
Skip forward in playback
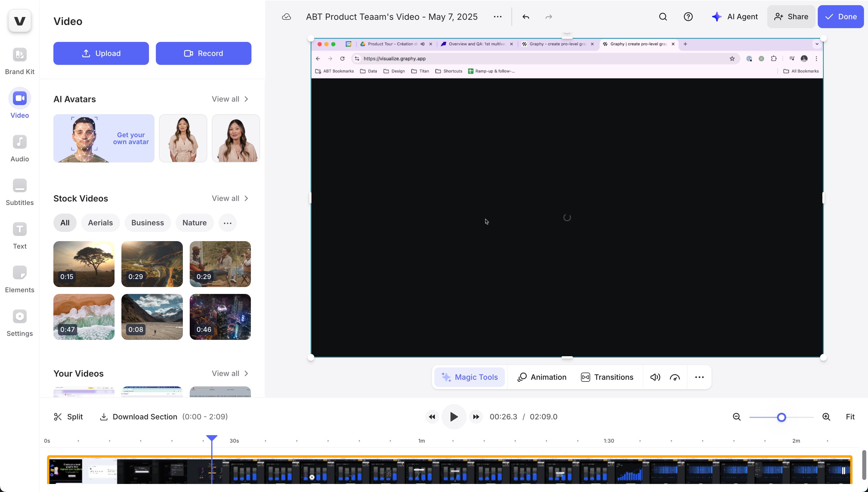coord(476,417)
